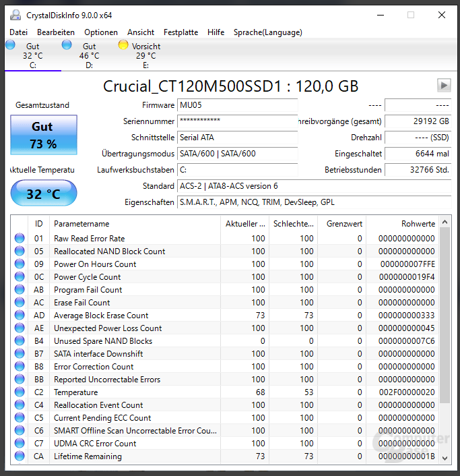Click the Betriebsstunden value 32766 Std.
Screen dimensions: 460x476
point(418,170)
